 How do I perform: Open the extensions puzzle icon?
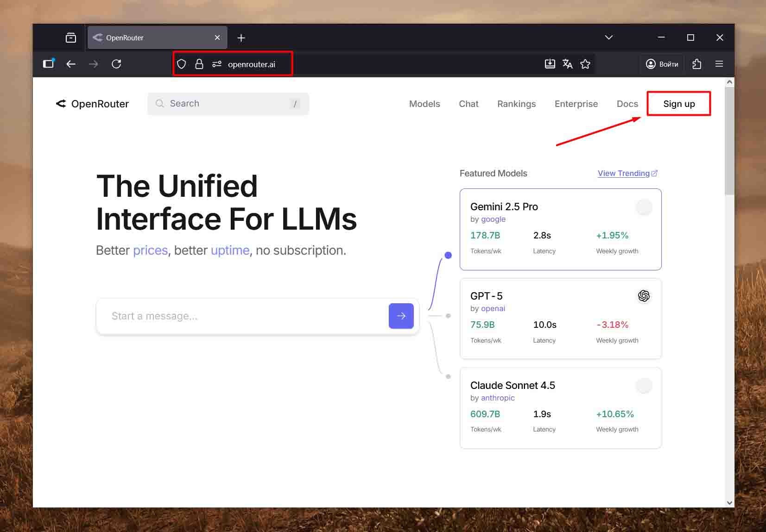pos(696,64)
